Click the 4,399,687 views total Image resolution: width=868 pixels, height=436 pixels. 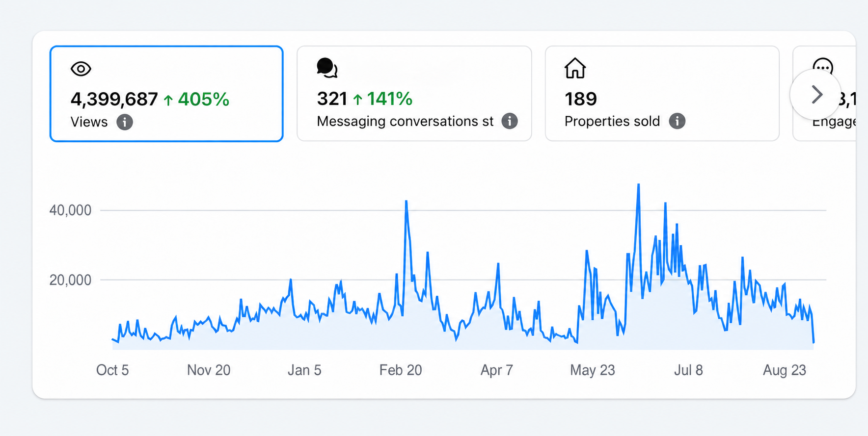pos(114,100)
